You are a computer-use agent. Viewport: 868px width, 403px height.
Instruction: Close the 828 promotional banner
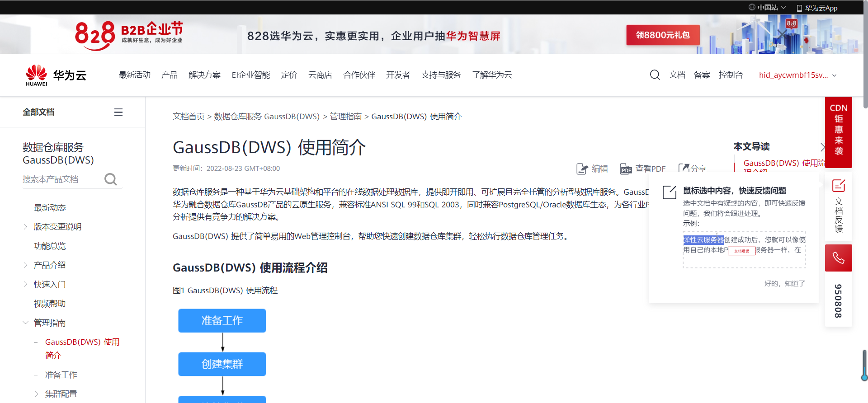pos(782,34)
